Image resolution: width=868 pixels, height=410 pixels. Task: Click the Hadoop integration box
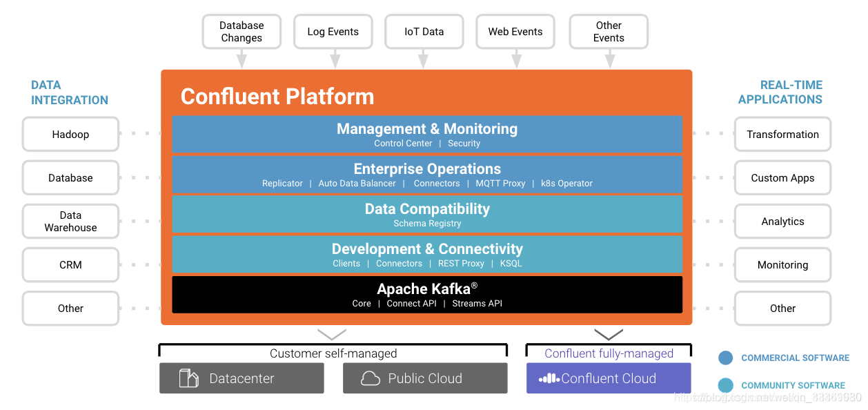coord(70,135)
